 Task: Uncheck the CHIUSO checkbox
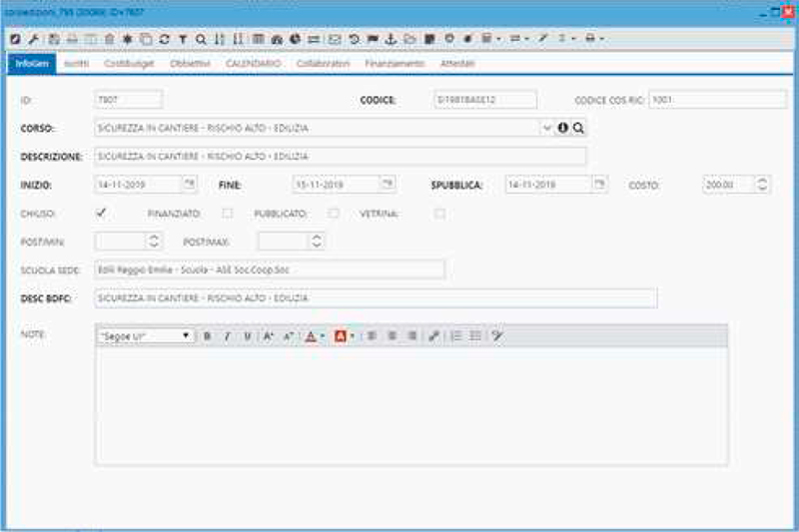[x=101, y=213]
